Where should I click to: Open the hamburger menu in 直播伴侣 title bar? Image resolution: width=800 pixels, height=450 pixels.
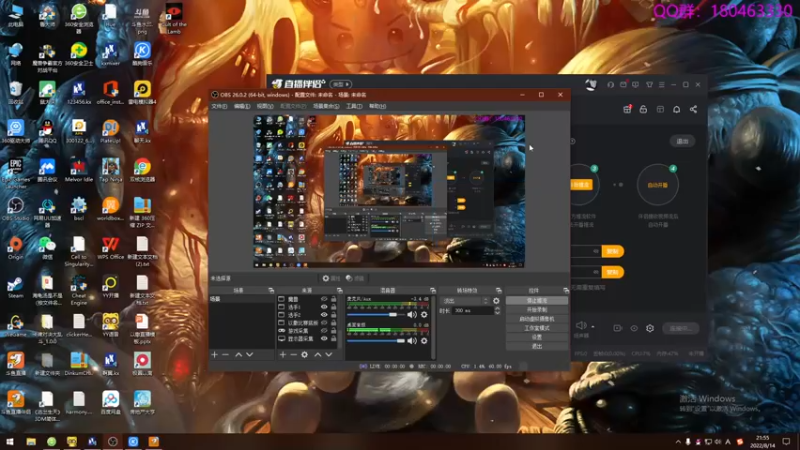pyautogui.click(x=662, y=85)
